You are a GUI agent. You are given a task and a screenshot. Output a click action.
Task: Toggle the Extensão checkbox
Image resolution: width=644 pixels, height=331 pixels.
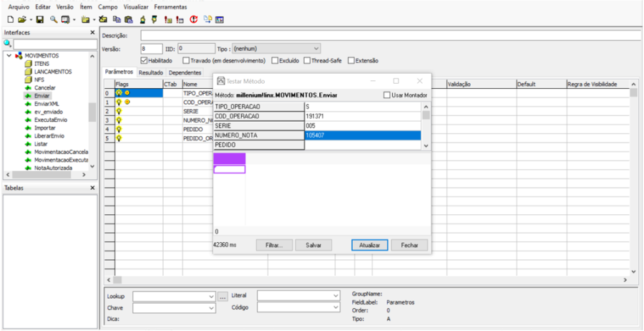351,61
